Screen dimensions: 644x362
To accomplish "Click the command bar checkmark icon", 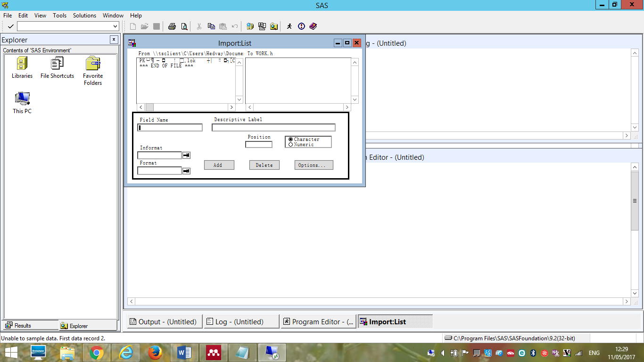I will pyautogui.click(x=10, y=26).
